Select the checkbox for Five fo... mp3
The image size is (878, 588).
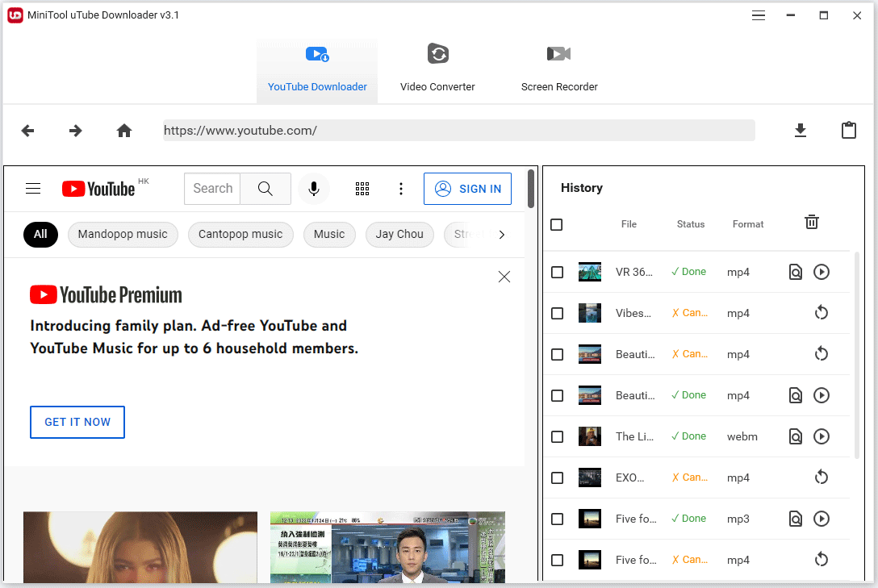point(557,518)
